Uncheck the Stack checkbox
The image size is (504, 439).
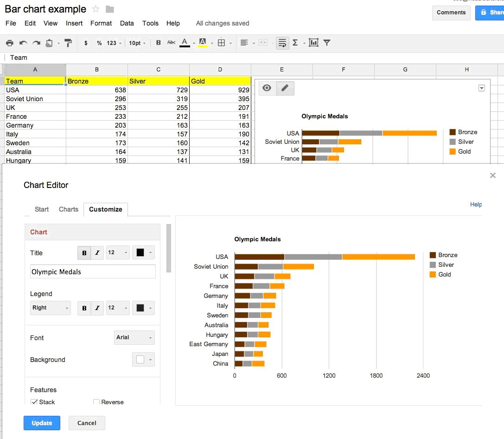[34, 402]
